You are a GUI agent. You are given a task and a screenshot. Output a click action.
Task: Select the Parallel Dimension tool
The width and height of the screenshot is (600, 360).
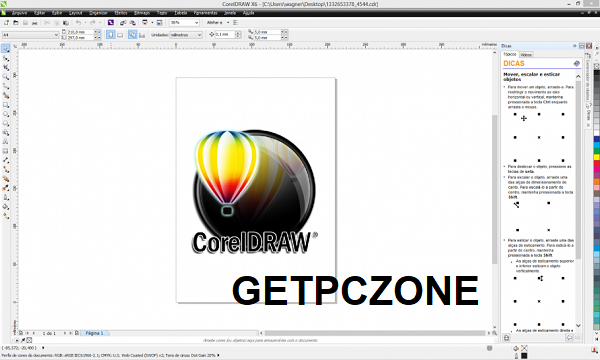pos(6,160)
